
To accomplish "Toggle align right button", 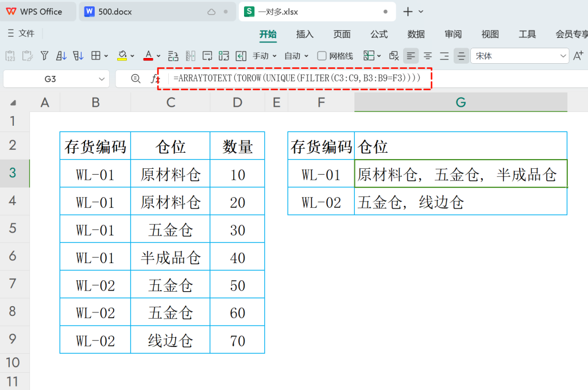I will (x=444, y=56).
